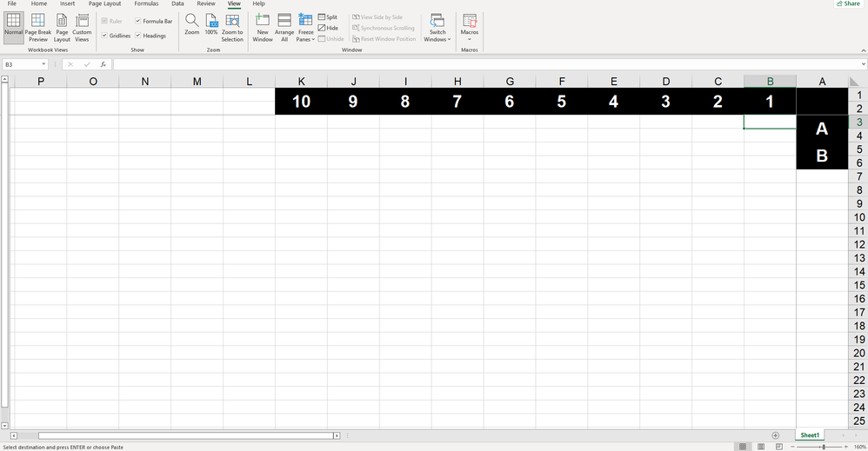
Task: Select column G header
Action: click(x=510, y=82)
